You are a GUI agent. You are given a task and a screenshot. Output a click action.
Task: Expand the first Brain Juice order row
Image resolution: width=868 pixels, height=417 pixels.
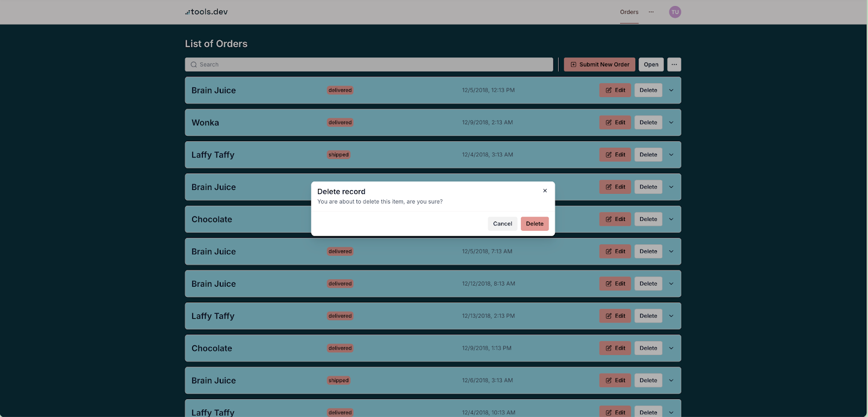point(671,90)
